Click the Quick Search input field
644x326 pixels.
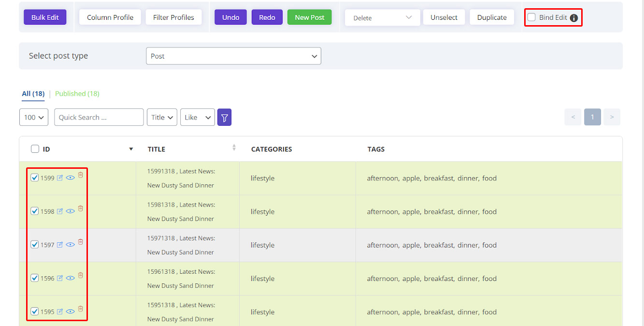pyautogui.click(x=99, y=117)
